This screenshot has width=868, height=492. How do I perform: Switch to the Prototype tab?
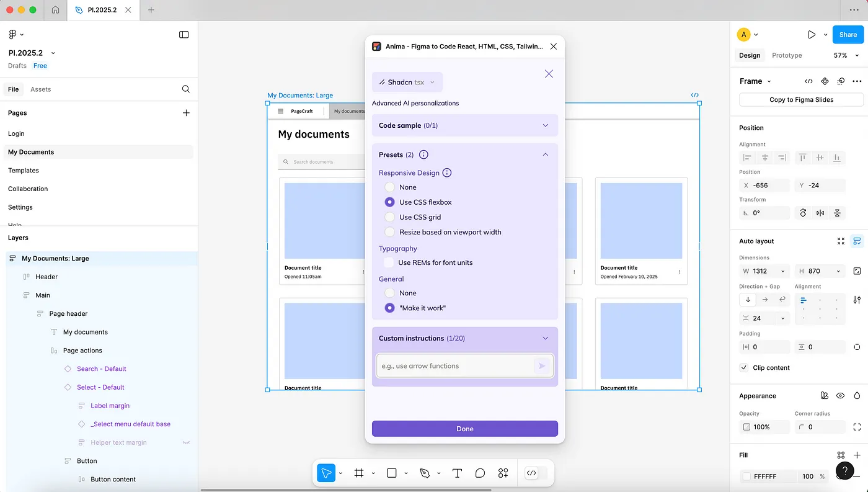(x=787, y=55)
